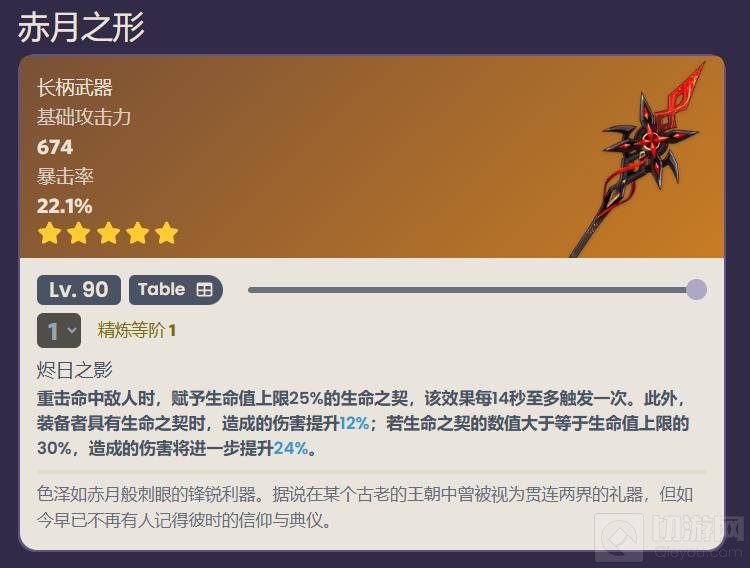The height and width of the screenshot is (568, 750).
Task: Click the chevron arrow in refinement selector
Action: (x=72, y=330)
